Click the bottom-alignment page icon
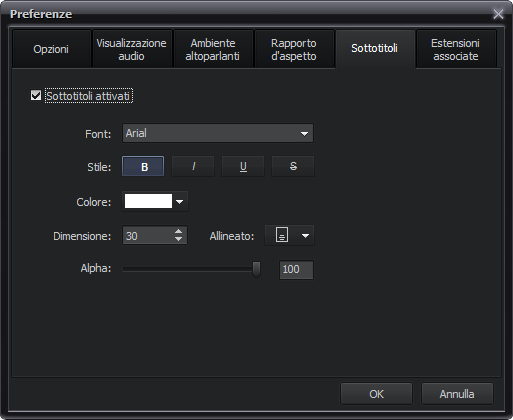This screenshot has width=513, height=420. coord(282,235)
